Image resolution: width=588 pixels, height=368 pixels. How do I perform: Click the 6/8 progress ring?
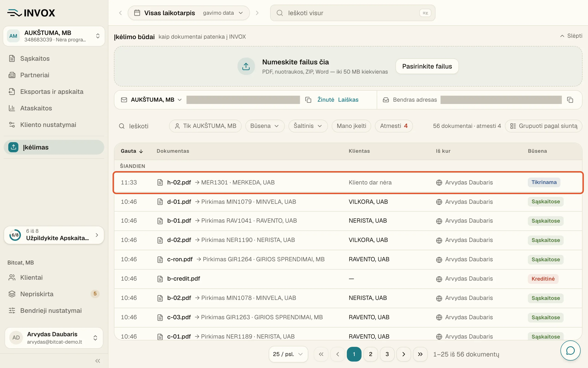click(x=15, y=235)
